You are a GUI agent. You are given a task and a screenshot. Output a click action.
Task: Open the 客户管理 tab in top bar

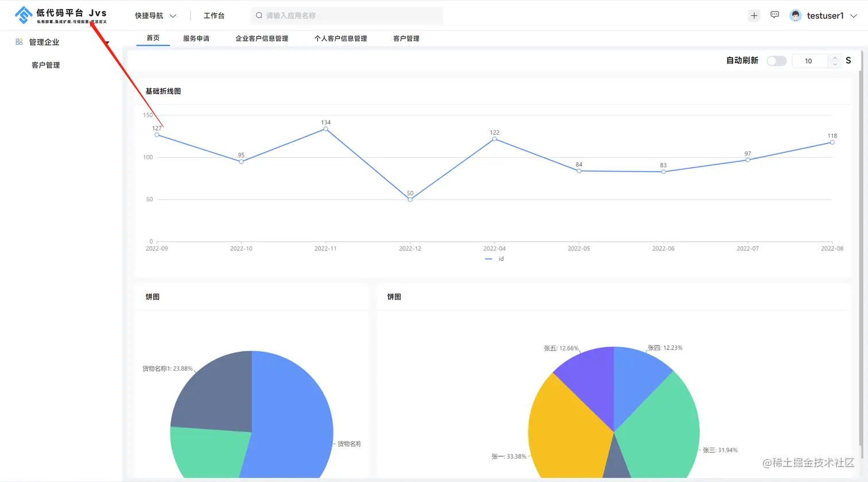point(406,38)
